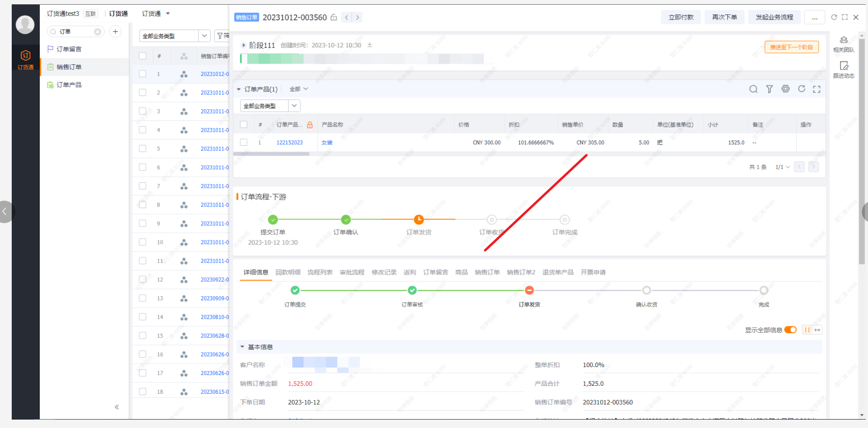Expand 订单产品 table to fullscreen

[x=817, y=89]
